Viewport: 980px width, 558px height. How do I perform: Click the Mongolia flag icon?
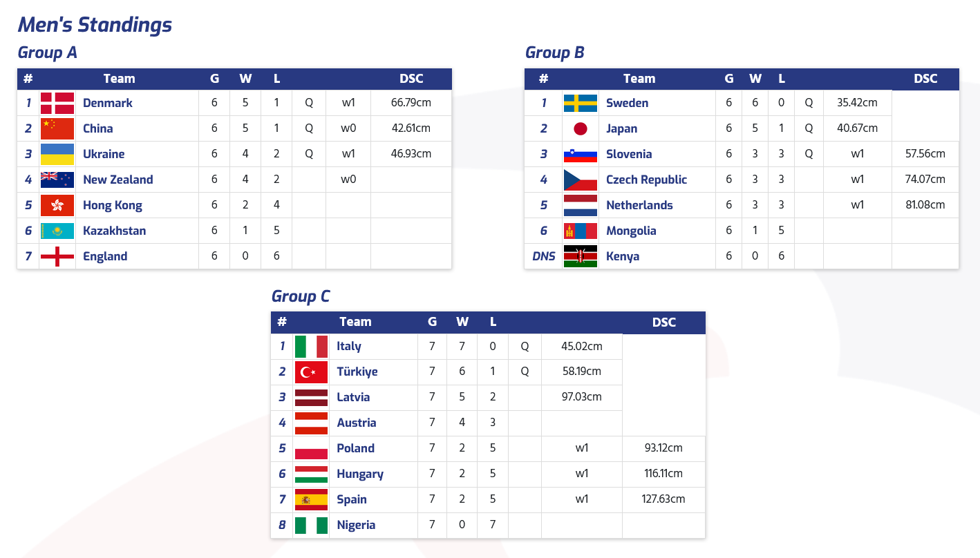[x=580, y=231]
